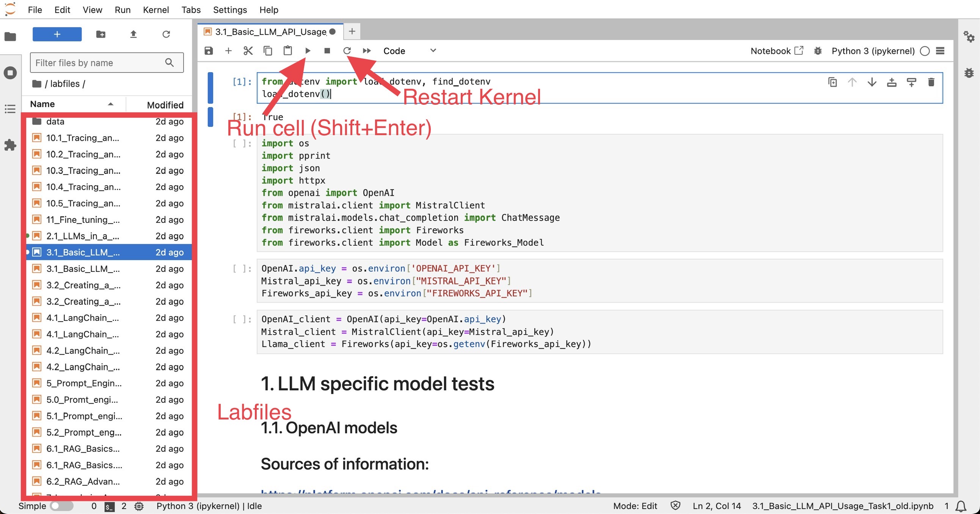Image resolution: width=980 pixels, height=514 pixels.
Task: Open the data folder
Action: (55, 121)
